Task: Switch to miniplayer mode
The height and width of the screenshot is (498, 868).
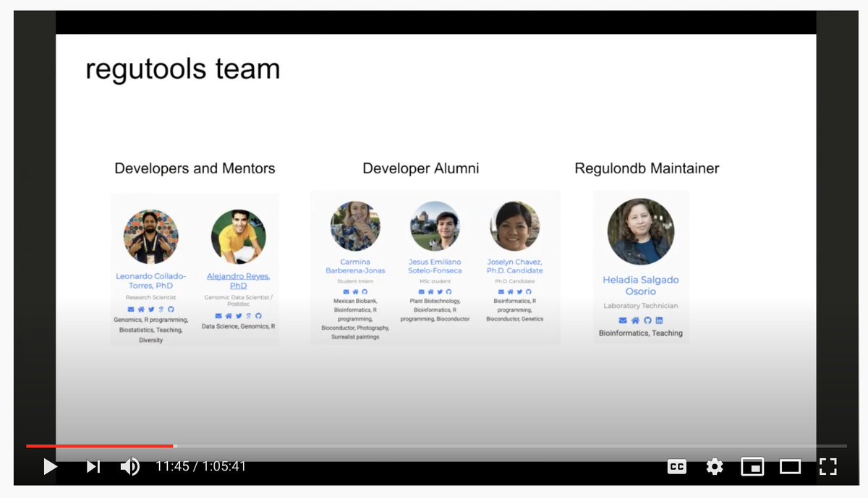Action: click(x=753, y=467)
